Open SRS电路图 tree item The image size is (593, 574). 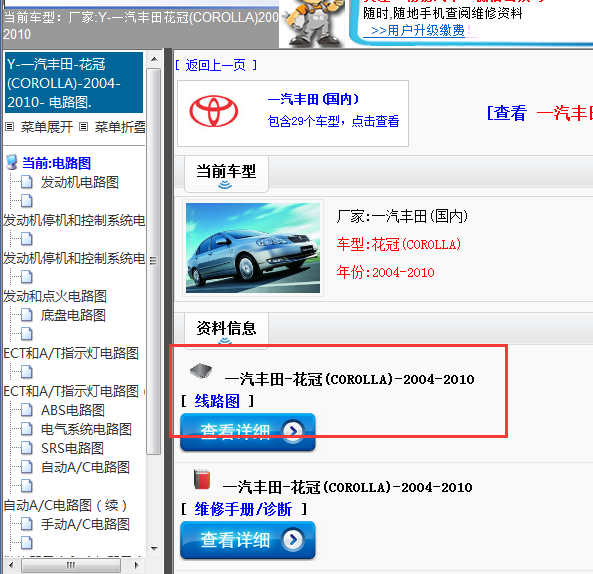72,448
